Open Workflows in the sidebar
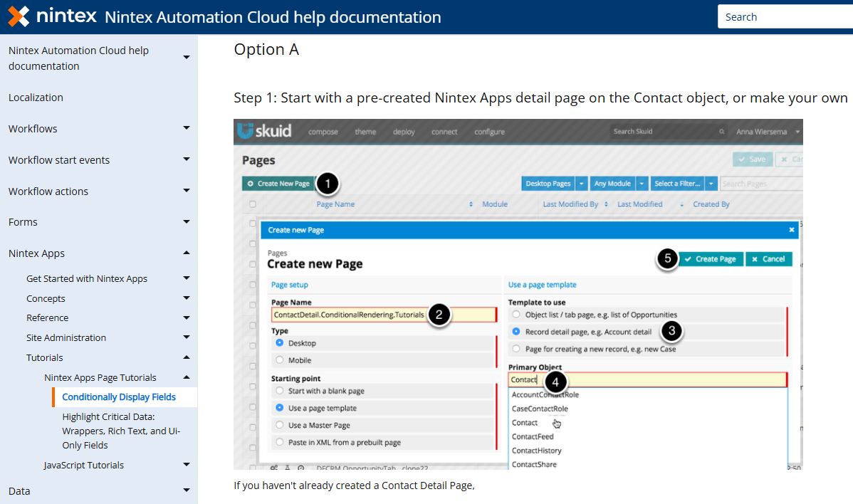Screen dimensions: 853x504 (x=33, y=129)
